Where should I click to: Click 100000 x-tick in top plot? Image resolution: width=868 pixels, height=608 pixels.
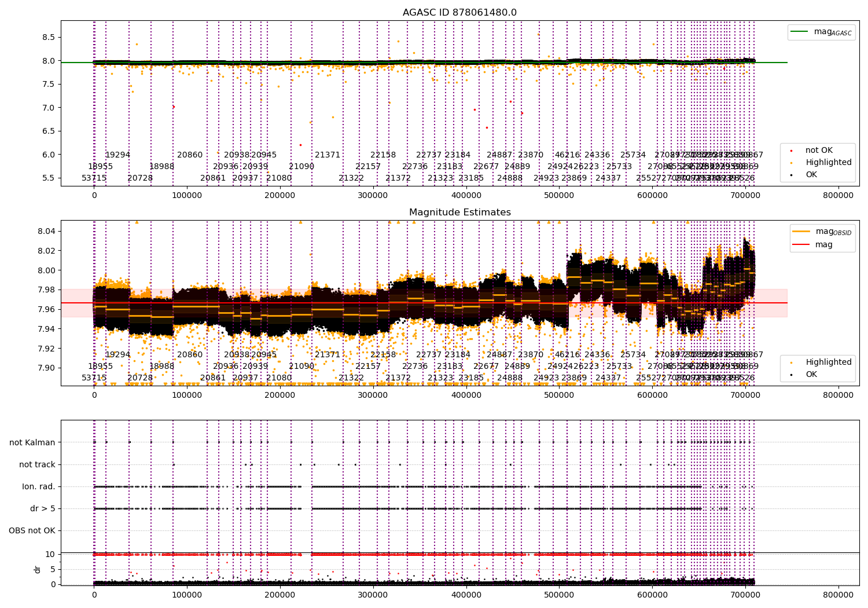187,195
